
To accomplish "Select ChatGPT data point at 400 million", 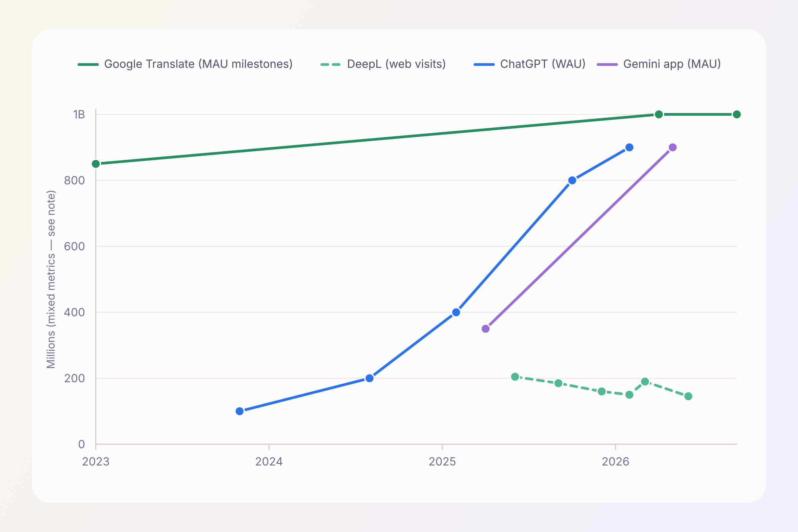I will tap(456, 312).
